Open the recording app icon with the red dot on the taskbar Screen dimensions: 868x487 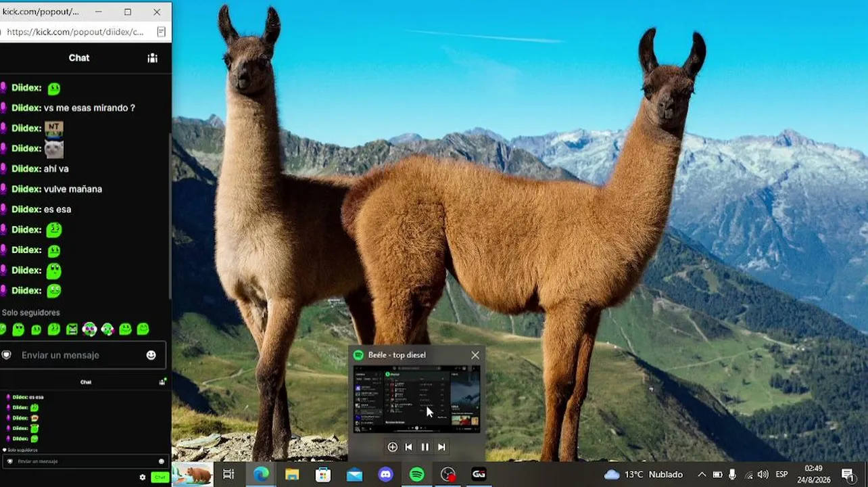tap(448, 475)
